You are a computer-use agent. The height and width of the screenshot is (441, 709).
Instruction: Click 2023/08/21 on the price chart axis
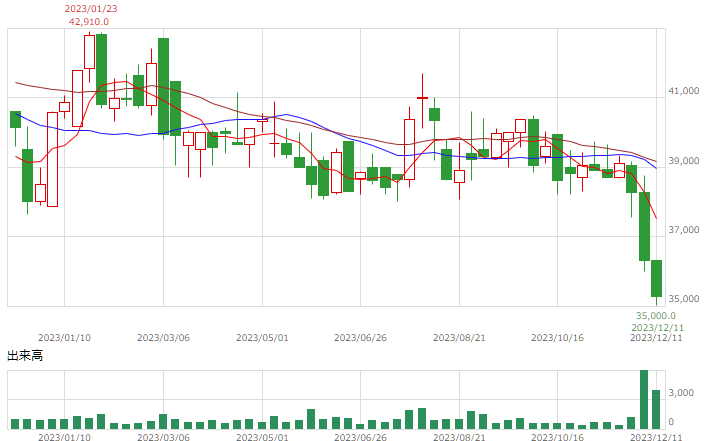coord(459,338)
